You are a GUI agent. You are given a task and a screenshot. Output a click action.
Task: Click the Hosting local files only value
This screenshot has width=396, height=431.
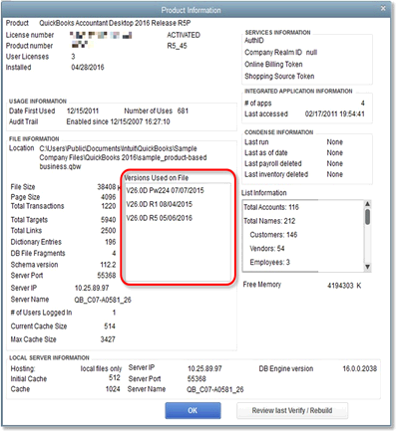[101, 368]
